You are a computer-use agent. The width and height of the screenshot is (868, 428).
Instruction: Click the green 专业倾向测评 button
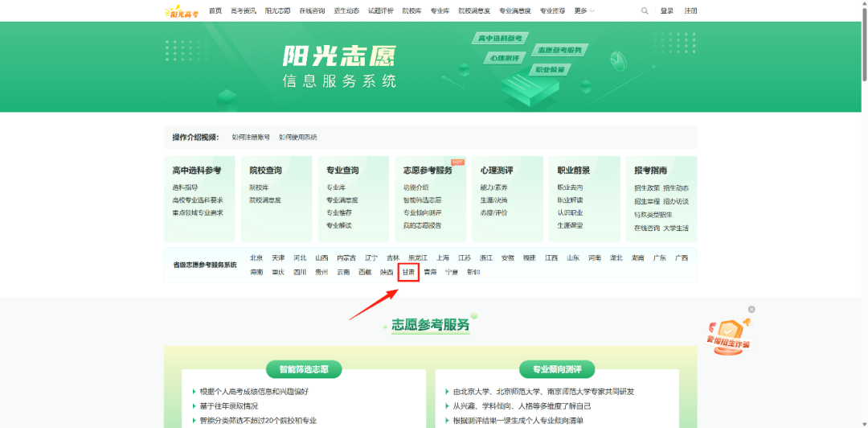click(556, 369)
